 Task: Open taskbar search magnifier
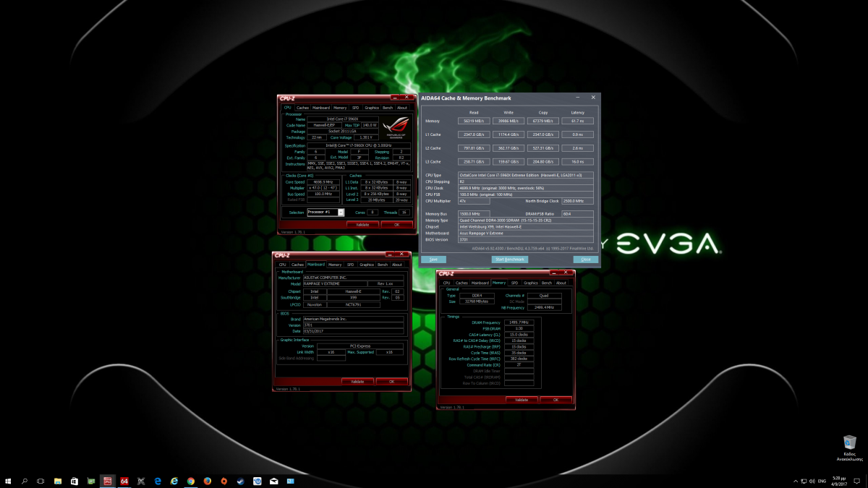tap(25, 481)
